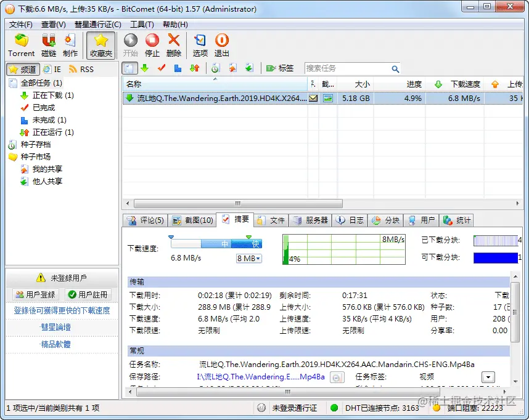Image resolution: width=529 pixels, height=420 pixels.
Task: Open the 评论(5) tab
Action: tap(146, 220)
